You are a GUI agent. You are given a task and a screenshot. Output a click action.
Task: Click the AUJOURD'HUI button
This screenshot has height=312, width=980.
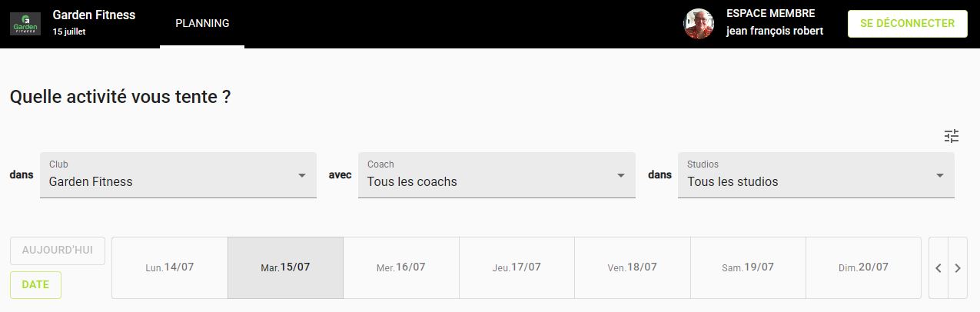click(58, 251)
